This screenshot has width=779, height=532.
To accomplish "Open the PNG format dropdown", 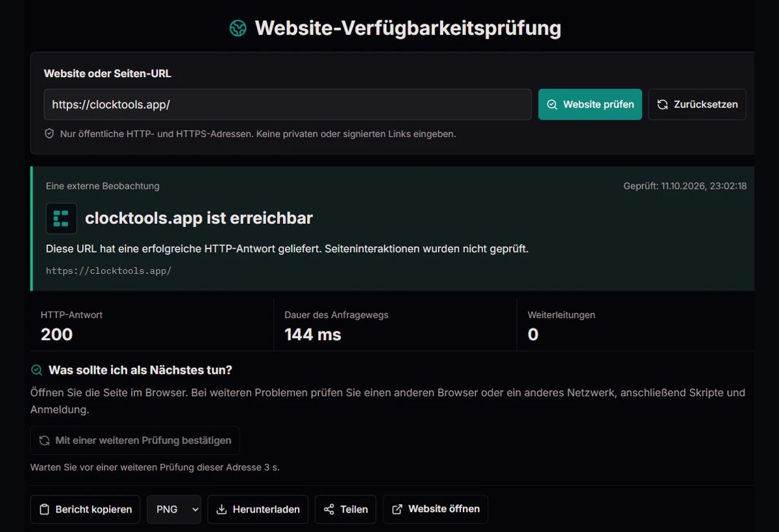I will [174, 509].
